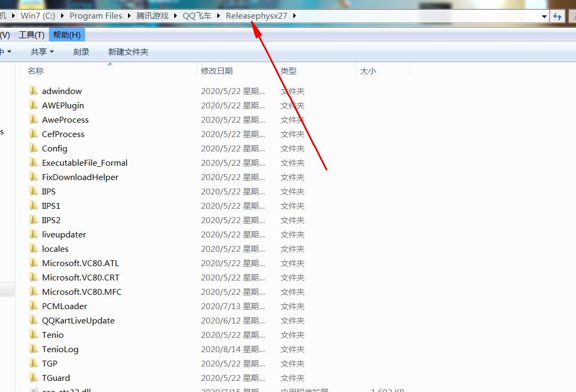Click the FixDownloadHelper folder icon

(33, 176)
